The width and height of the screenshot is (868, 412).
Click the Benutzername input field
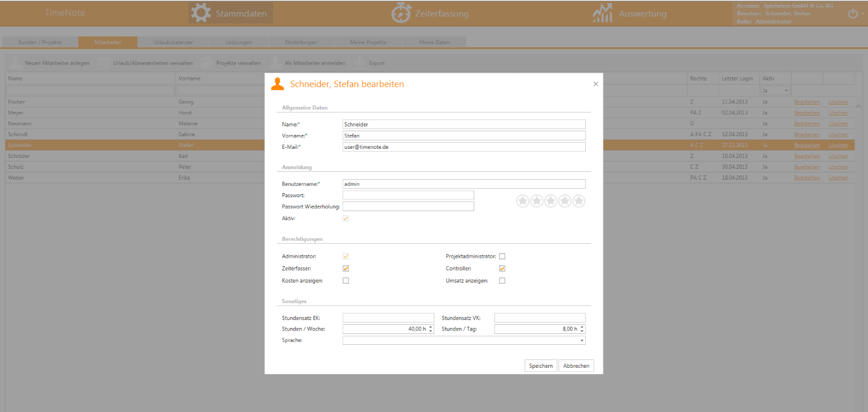tap(464, 184)
